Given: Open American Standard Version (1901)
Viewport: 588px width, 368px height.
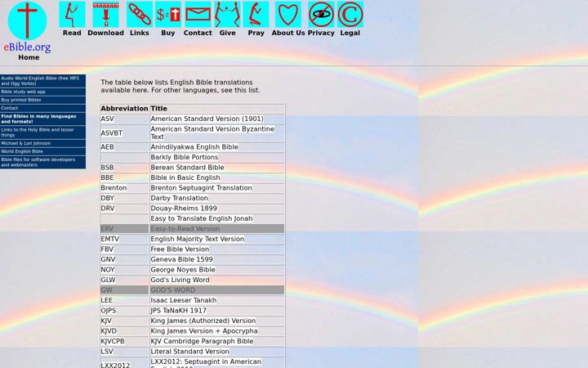Looking at the screenshot, I should (x=207, y=119).
